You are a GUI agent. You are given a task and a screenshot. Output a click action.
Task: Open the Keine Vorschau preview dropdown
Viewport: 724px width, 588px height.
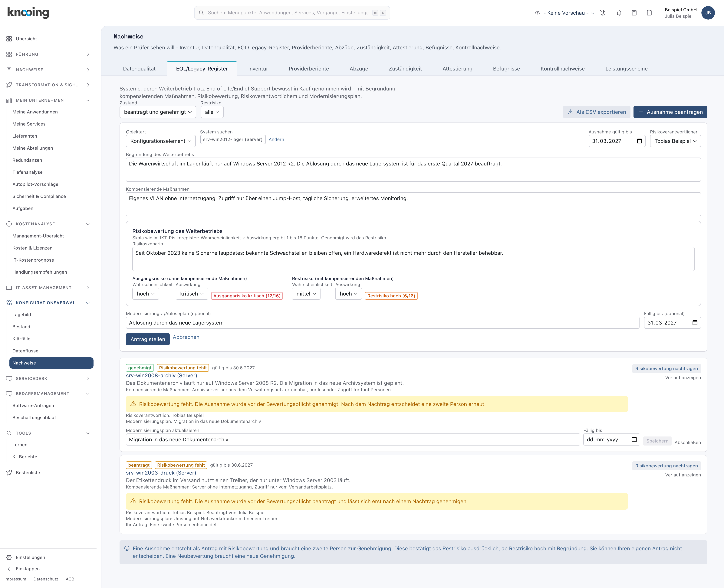click(x=565, y=13)
